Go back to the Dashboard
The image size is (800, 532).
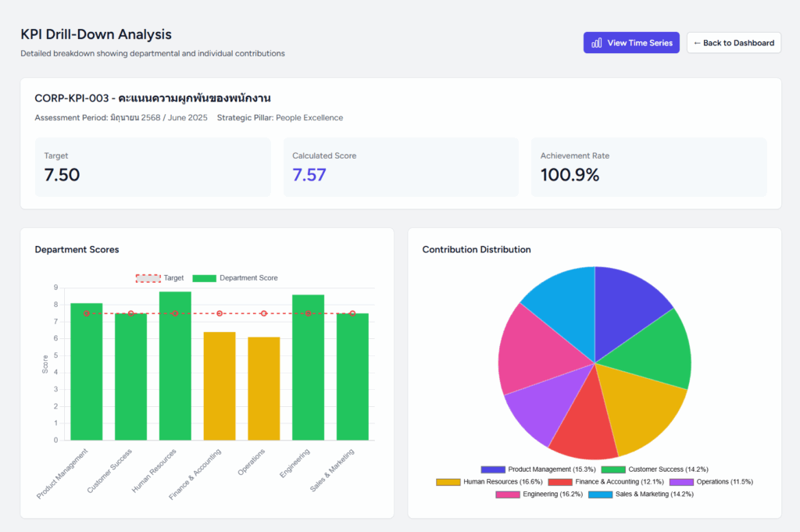click(x=734, y=43)
